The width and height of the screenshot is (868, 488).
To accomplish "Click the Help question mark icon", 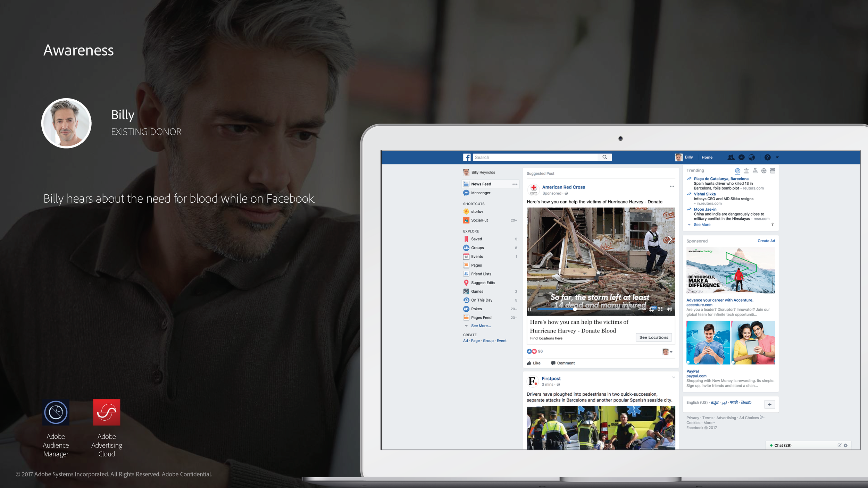I will (x=767, y=157).
